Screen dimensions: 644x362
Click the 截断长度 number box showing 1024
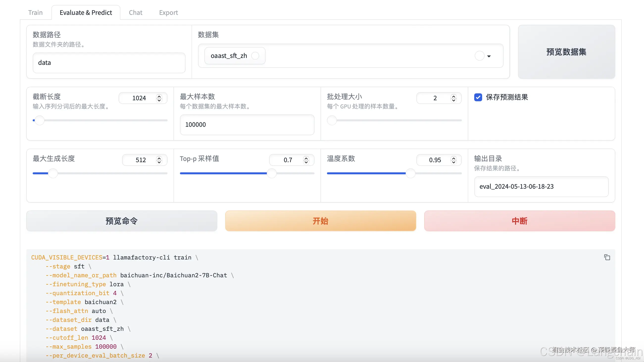pos(143,98)
